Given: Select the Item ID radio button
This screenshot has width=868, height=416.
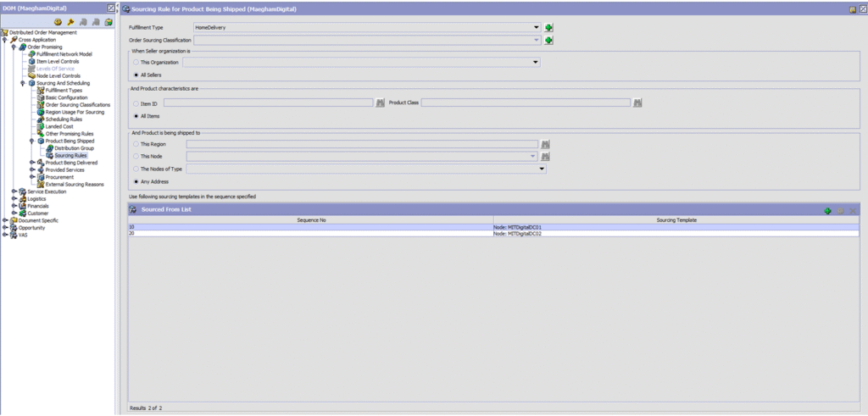Looking at the screenshot, I should [136, 103].
